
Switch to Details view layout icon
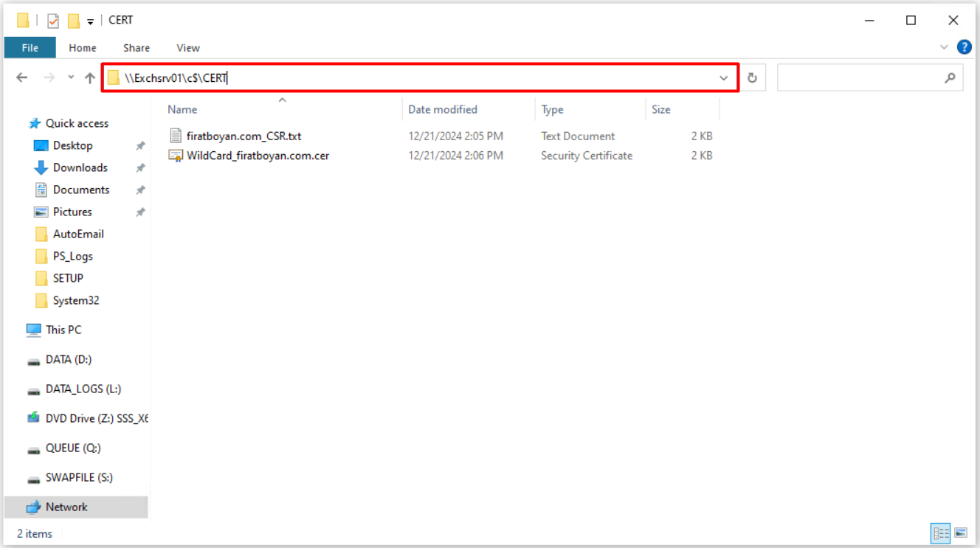(x=940, y=533)
